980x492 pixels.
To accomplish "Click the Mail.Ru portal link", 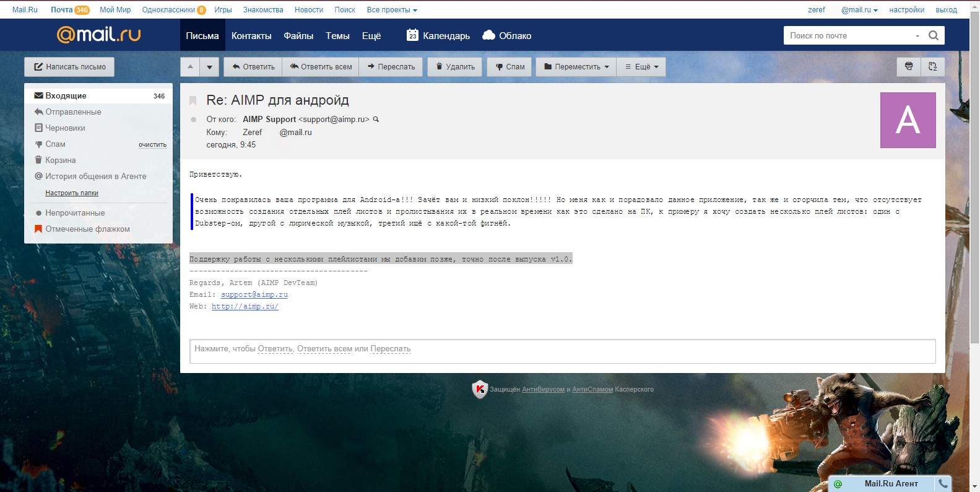I will (x=25, y=10).
